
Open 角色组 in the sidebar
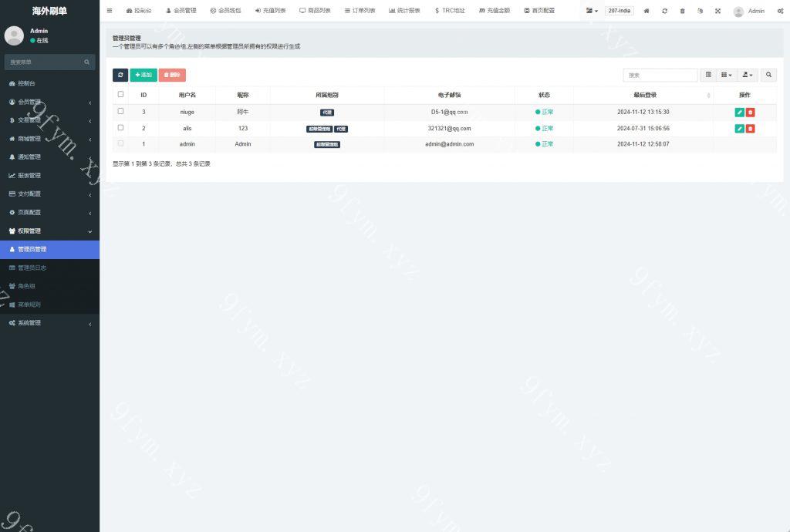click(x=49, y=286)
